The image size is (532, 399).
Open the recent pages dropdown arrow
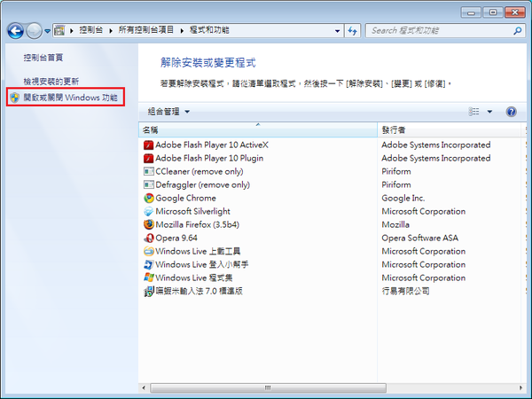pyautogui.click(x=48, y=31)
